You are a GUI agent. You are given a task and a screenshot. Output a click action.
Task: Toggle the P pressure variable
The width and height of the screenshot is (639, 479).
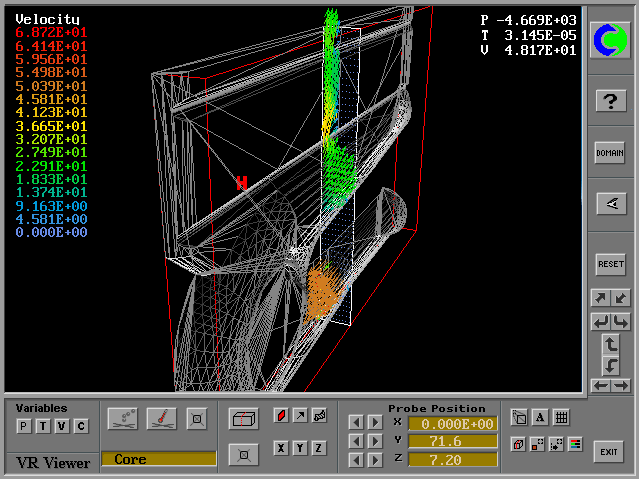click(x=24, y=427)
